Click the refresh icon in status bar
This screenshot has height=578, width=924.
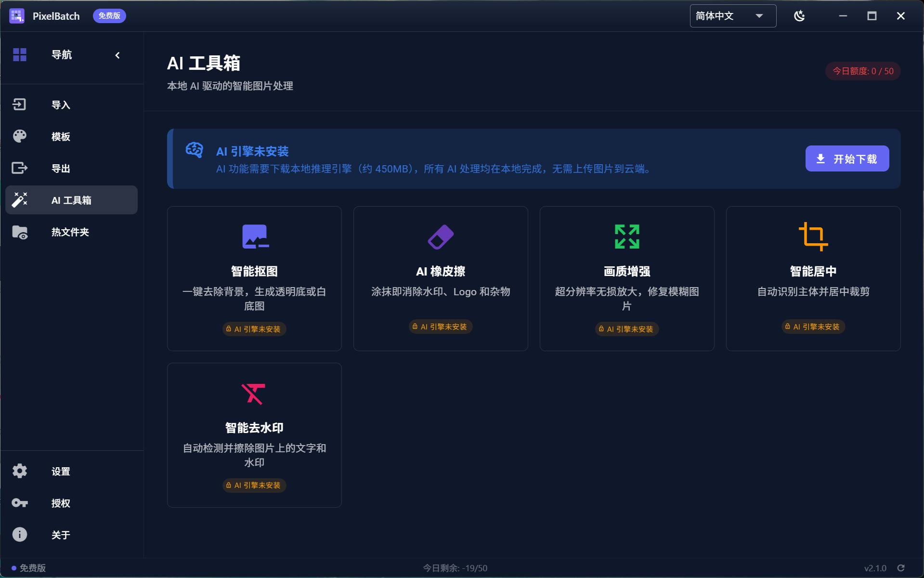901,568
